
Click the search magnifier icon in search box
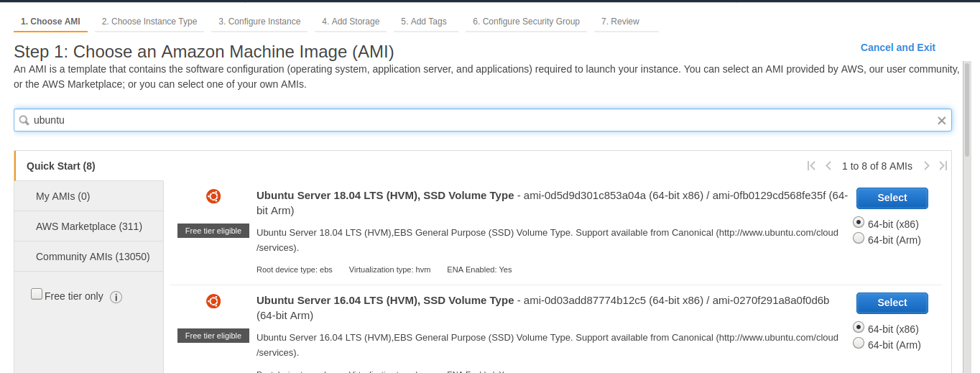pyautogui.click(x=24, y=120)
